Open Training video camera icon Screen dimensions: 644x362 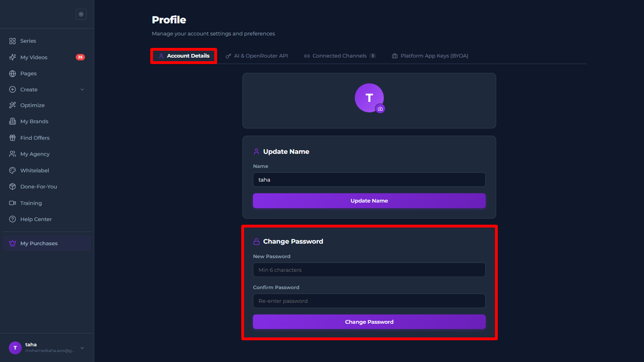[12, 203]
